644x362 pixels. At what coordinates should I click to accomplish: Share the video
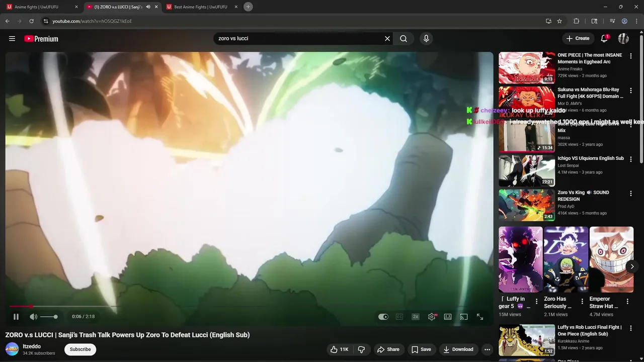pyautogui.click(x=388, y=349)
